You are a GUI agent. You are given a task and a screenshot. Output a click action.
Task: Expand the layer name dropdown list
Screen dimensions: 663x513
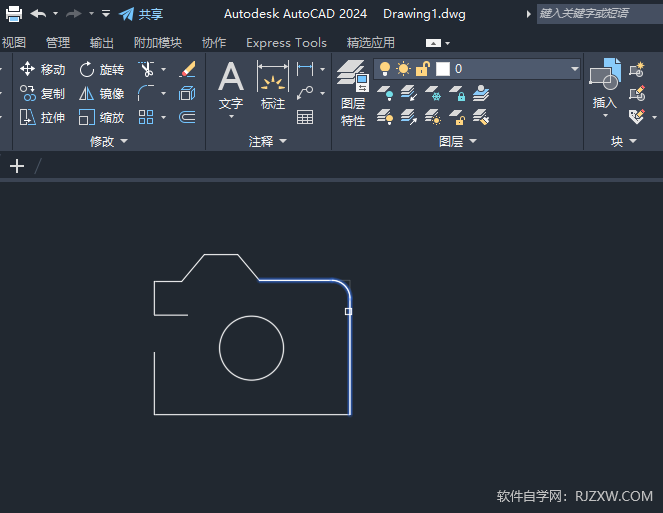click(x=574, y=69)
